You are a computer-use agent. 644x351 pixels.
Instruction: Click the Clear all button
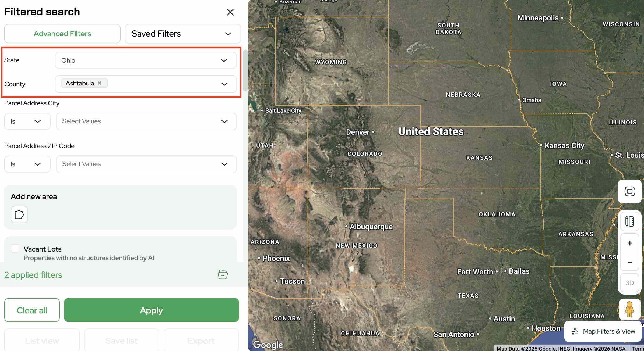(x=32, y=310)
